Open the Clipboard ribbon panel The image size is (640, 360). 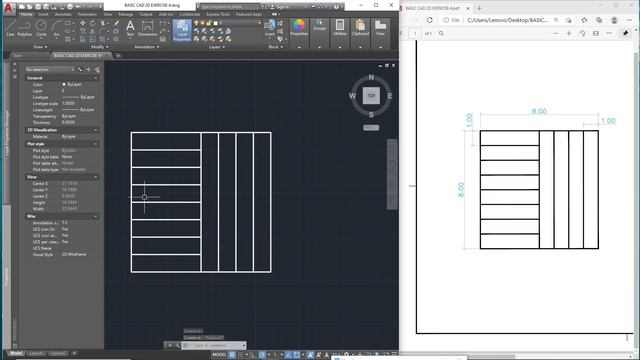coord(360,28)
